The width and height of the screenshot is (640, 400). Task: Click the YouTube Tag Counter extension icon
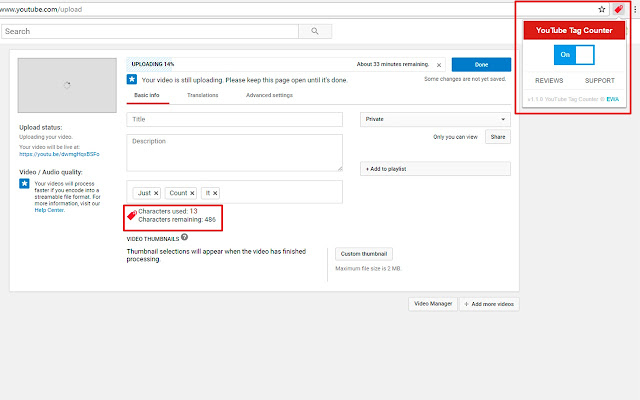(x=619, y=9)
